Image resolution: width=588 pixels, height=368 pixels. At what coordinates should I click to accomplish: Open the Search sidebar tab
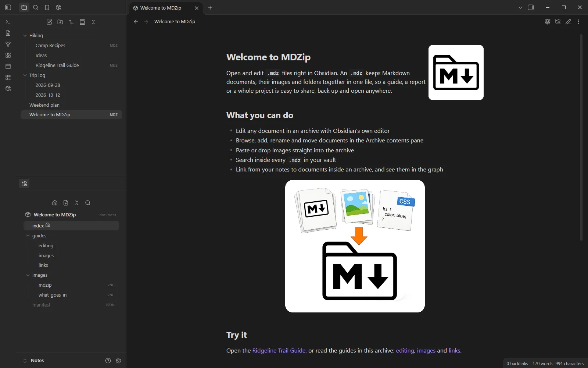tap(36, 7)
